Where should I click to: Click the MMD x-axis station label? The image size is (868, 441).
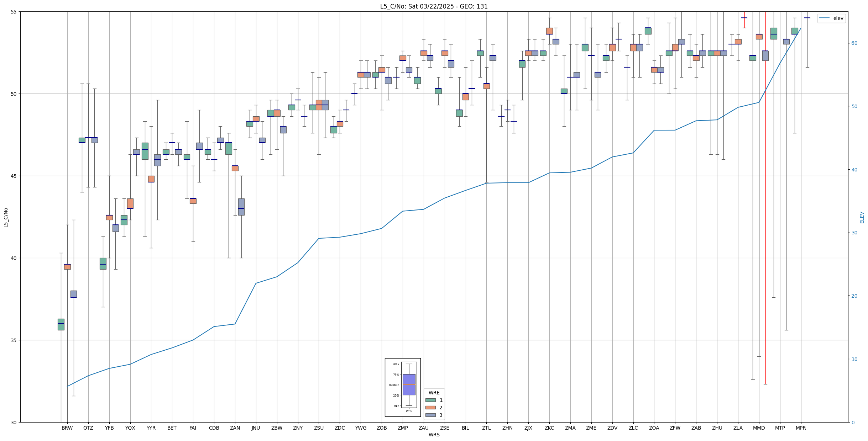759,428
